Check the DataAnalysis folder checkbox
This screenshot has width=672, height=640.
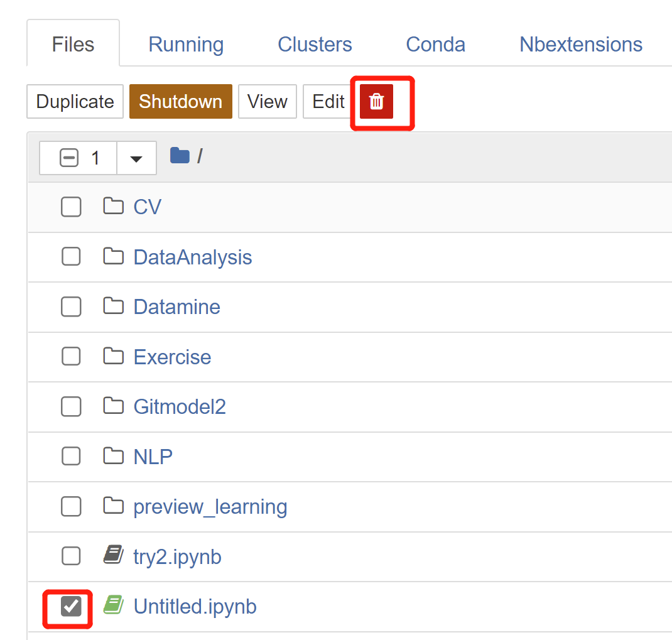tap(71, 256)
